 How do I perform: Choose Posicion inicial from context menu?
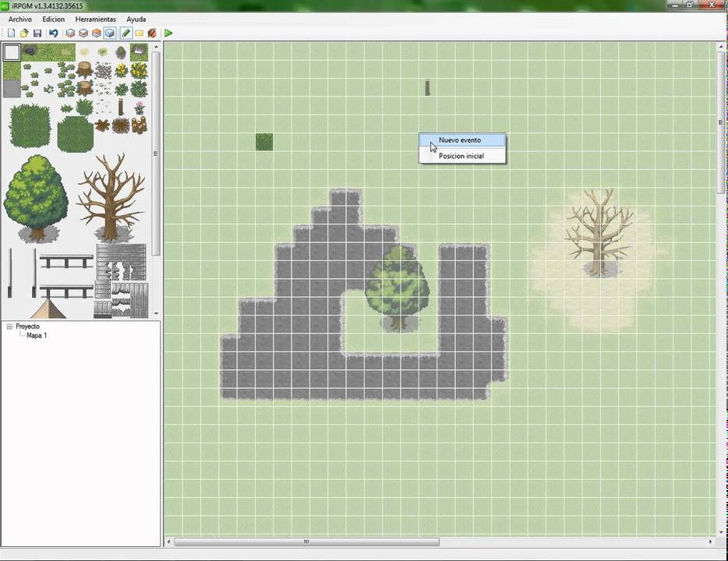[x=461, y=156]
